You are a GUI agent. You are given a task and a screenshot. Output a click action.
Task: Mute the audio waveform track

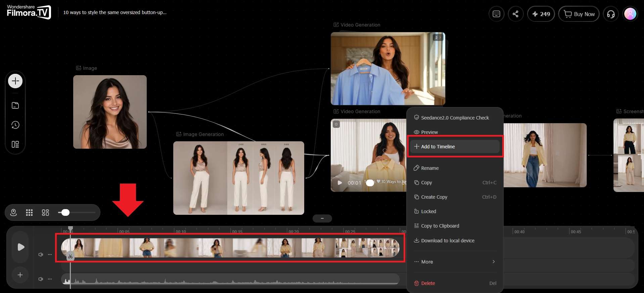tap(41, 279)
